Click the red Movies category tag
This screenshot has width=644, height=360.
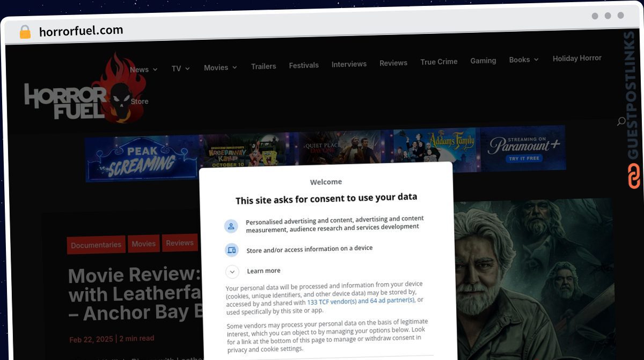(x=144, y=243)
